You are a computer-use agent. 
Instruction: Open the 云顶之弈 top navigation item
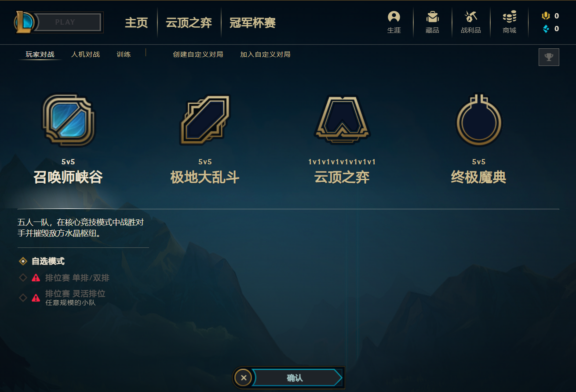(189, 23)
